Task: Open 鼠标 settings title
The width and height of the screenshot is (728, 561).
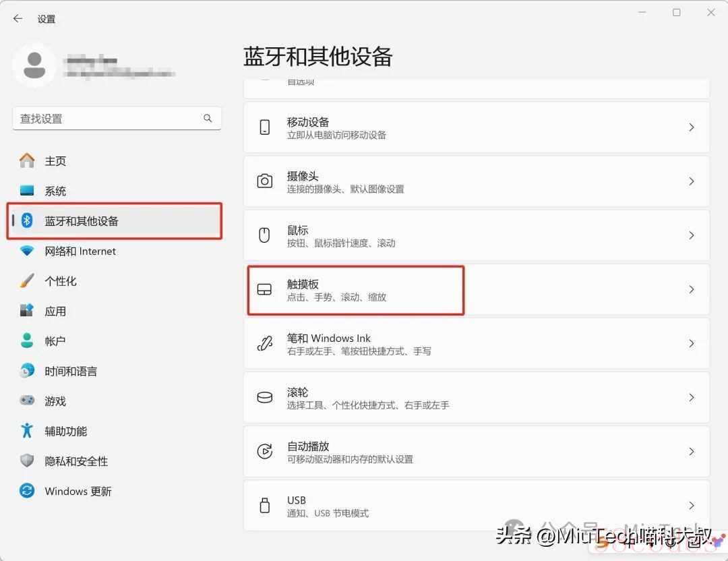Action: pyautogui.click(x=298, y=231)
